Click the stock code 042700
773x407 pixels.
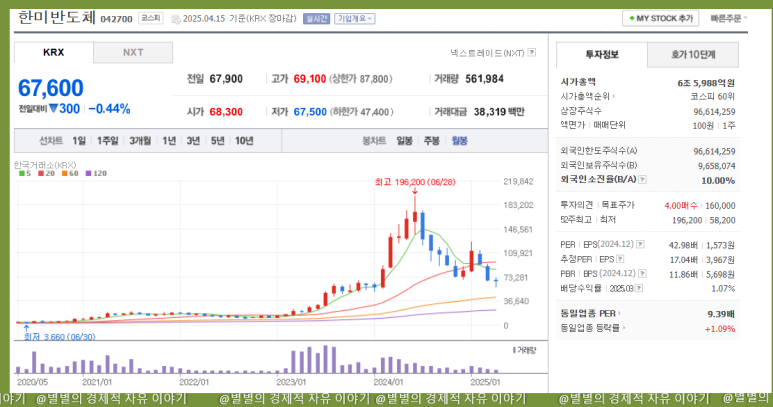(x=116, y=19)
